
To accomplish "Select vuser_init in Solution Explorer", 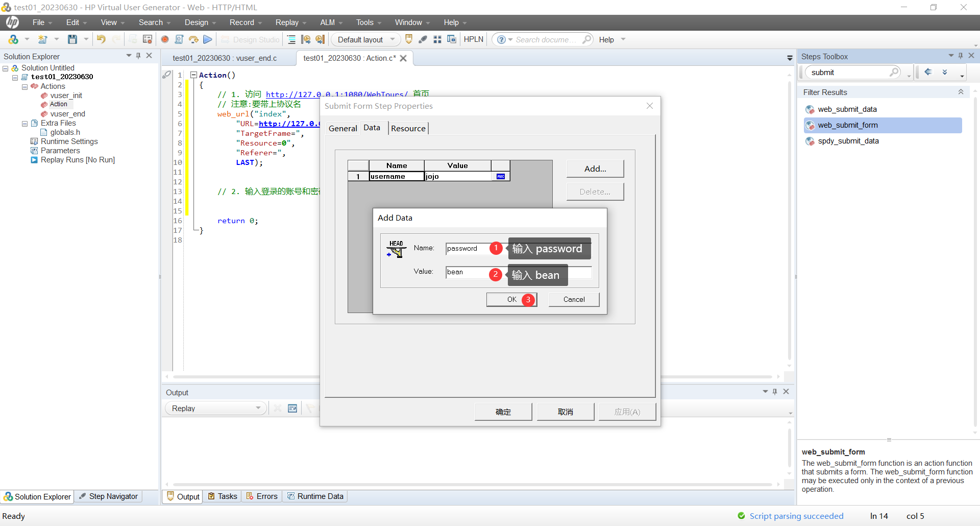I will coord(66,95).
